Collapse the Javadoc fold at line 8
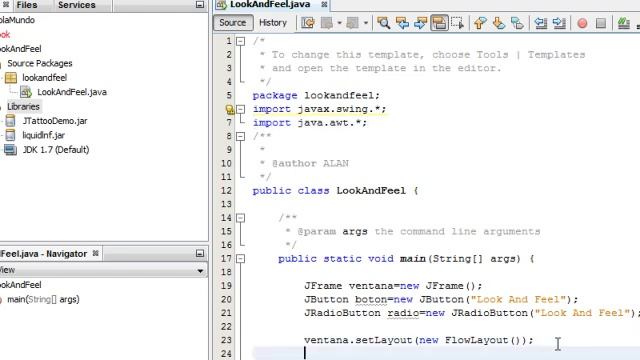Viewport: 640px width, 360px height. click(x=241, y=136)
